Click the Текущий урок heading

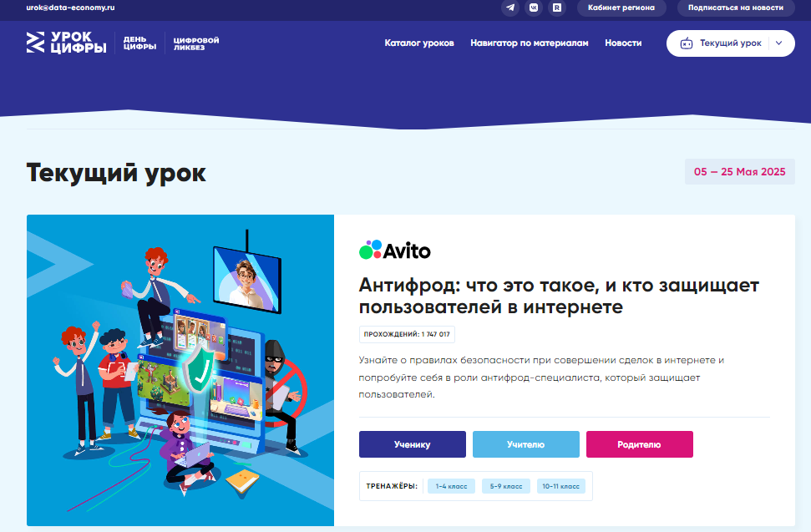click(116, 173)
